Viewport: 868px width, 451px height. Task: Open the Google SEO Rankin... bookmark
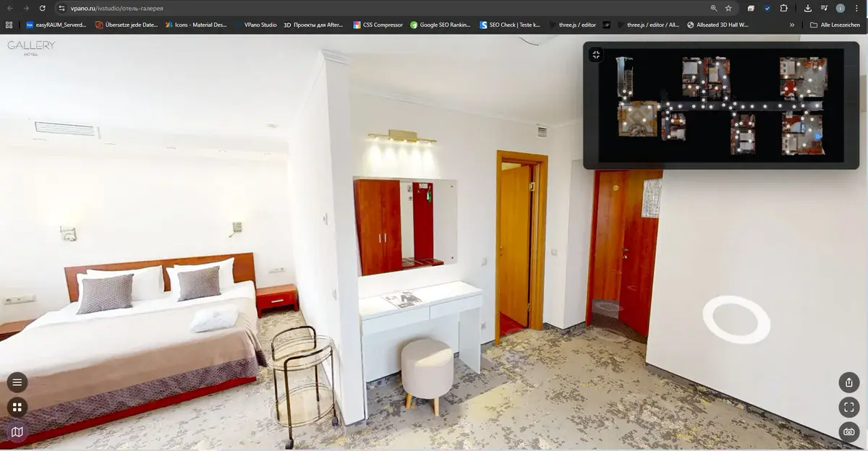441,25
